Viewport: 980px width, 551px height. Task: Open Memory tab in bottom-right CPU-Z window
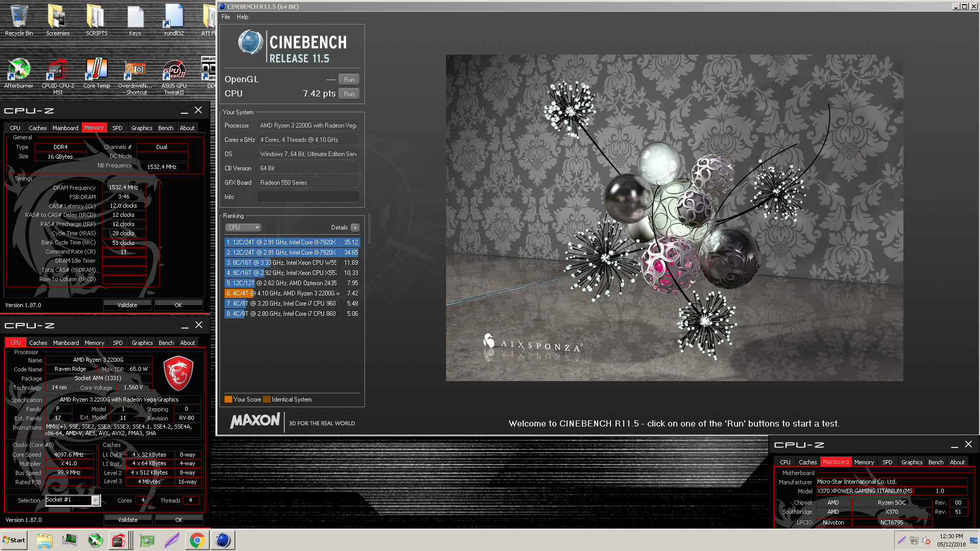[x=864, y=462]
